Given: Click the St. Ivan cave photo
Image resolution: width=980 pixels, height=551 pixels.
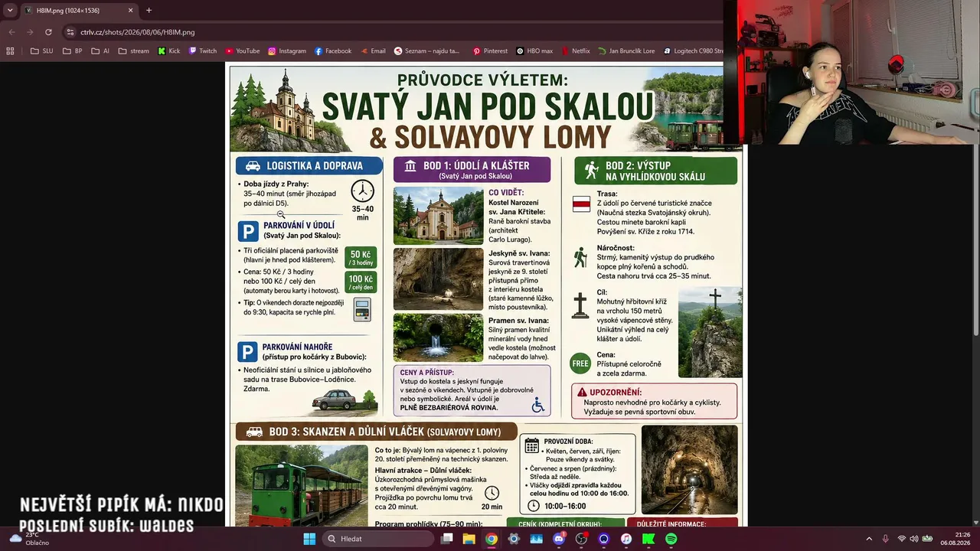Looking at the screenshot, I should [x=439, y=279].
